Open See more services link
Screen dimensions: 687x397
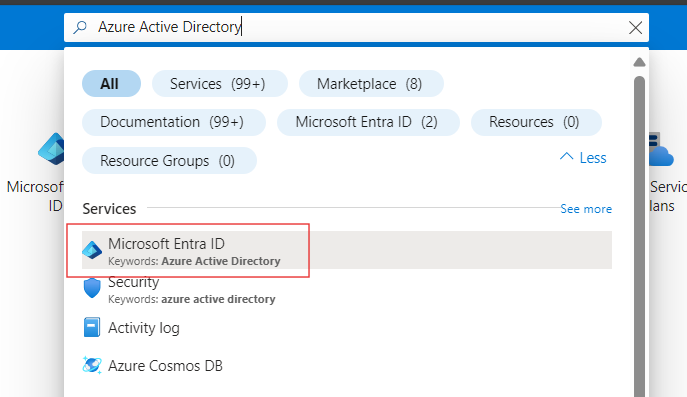tap(586, 209)
